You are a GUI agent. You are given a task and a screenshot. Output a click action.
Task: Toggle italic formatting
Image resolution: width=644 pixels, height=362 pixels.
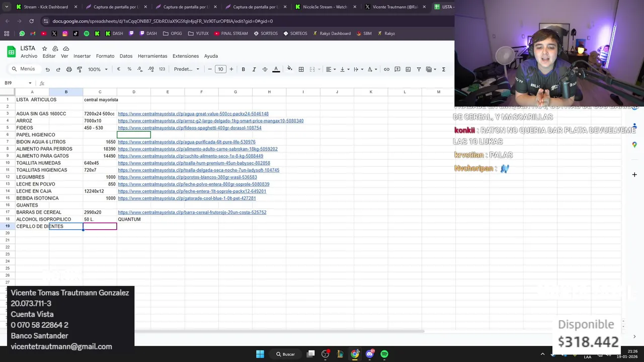tap(254, 69)
